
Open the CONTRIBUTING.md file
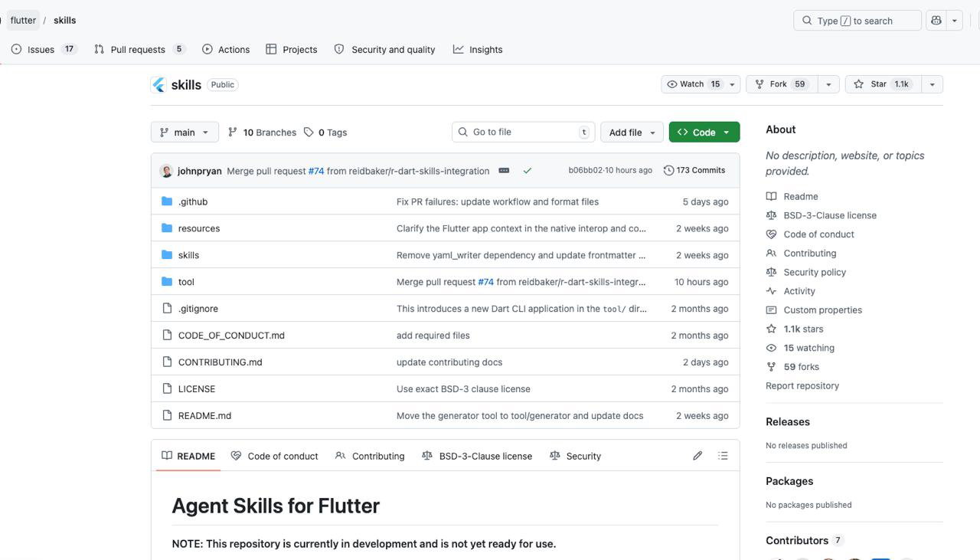click(x=220, y=362)
